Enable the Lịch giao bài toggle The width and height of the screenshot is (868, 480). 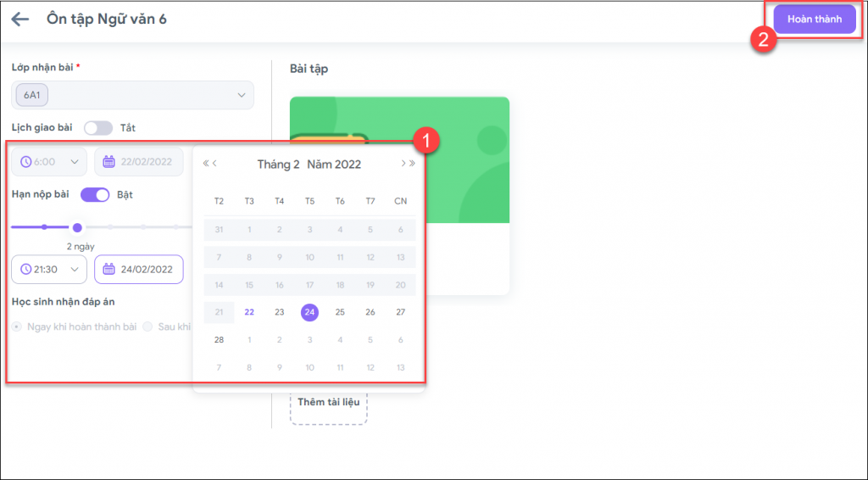click(97, 128)
